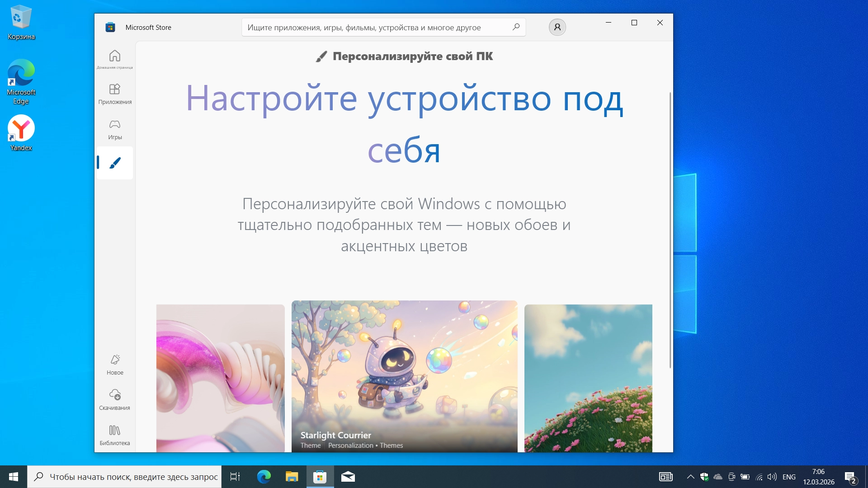
Task: Open the Скачивания (Downloads) section
Action: pyautogui.click(x=115, y=399)
